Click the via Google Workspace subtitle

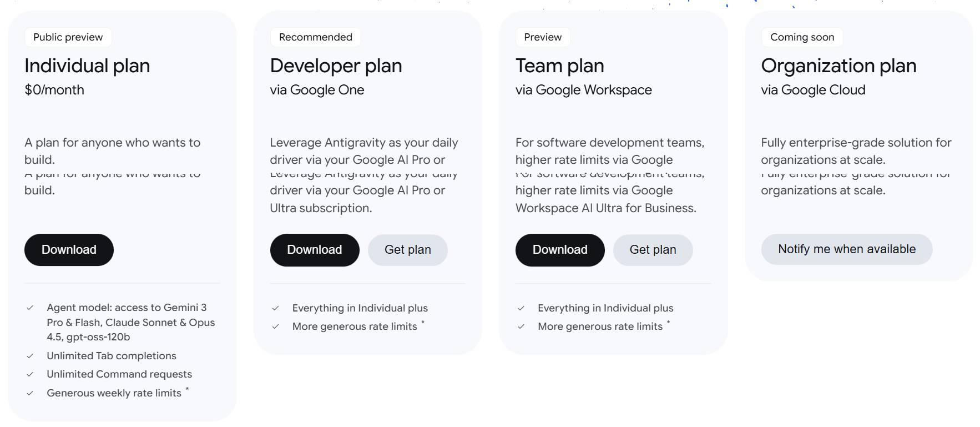coord(584,90)
